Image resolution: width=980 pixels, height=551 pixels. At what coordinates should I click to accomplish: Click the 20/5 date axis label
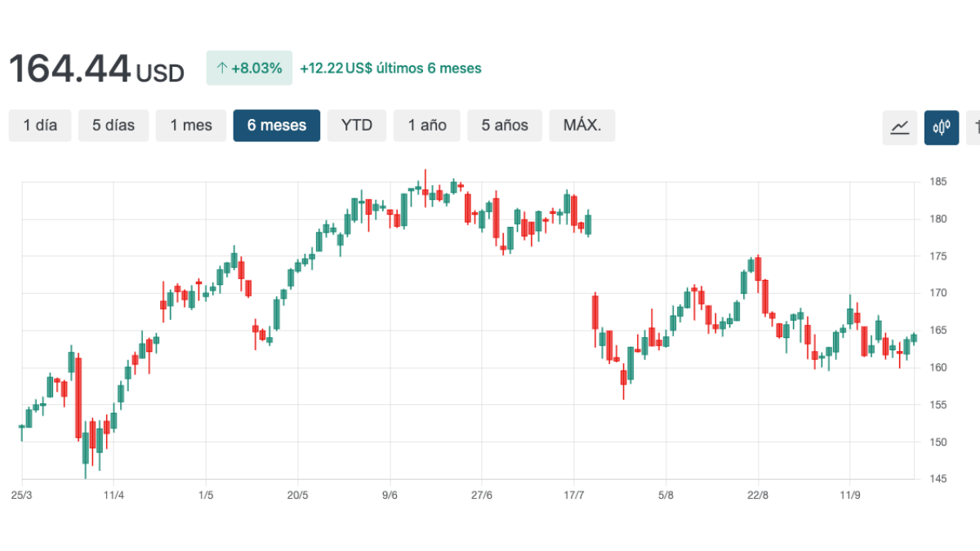coord(298,495)
